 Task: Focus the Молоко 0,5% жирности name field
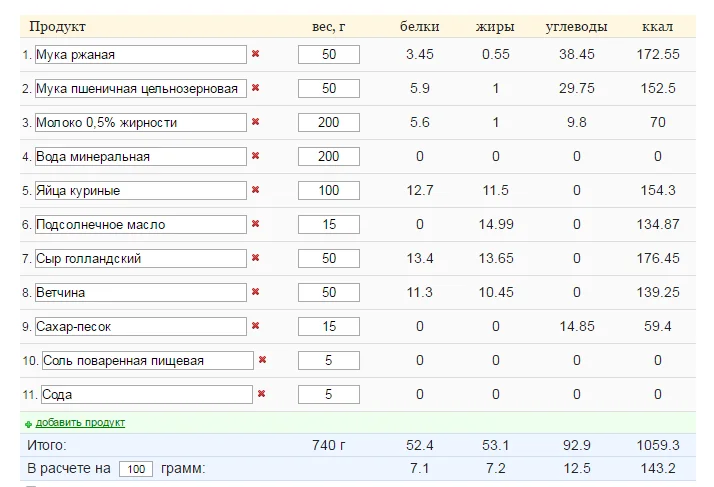coord(141,123)
